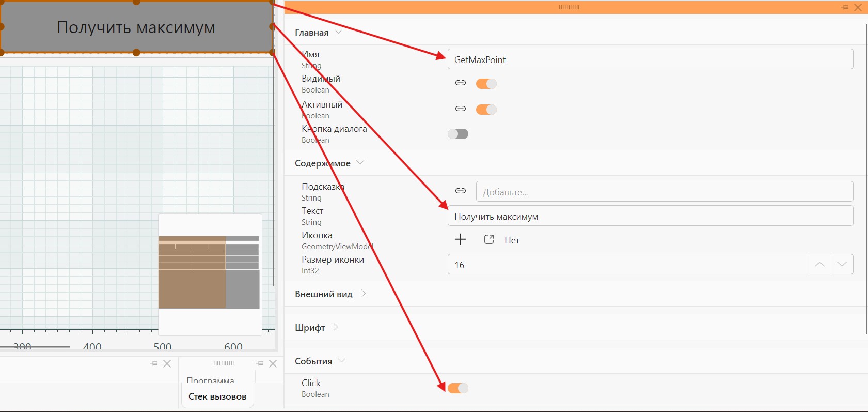The height and width of the screenshot is (412, 868).
Task: Add an icon with the plus button
Action: click(460, 239)
